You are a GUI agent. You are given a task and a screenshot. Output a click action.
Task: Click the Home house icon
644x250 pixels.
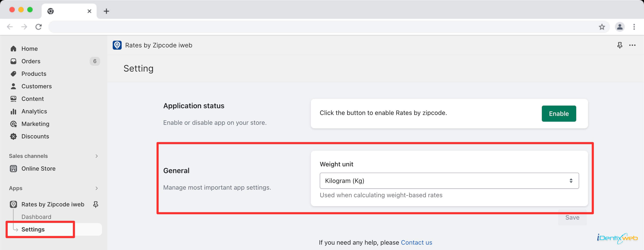pos(13,49)
